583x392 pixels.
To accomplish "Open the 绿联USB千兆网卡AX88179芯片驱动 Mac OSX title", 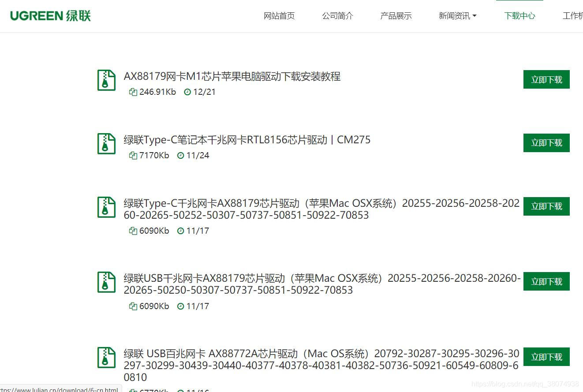I will tap(322, 284).
